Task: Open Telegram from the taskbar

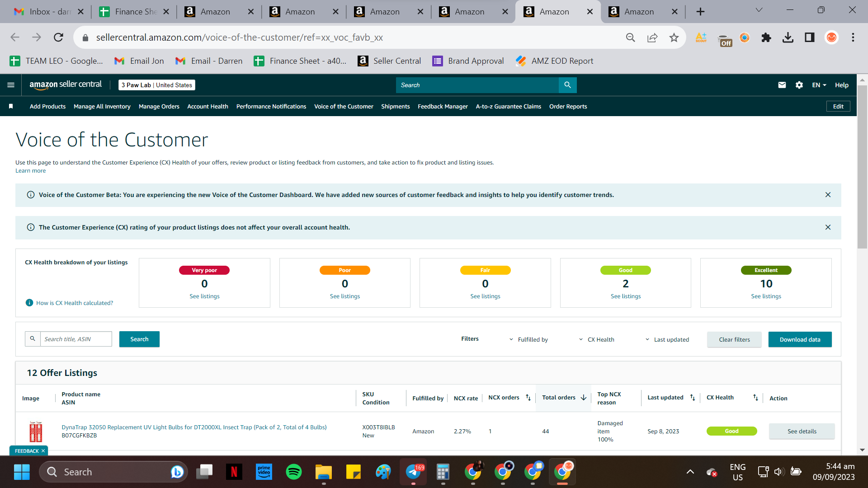Action: tap(413, 472)
